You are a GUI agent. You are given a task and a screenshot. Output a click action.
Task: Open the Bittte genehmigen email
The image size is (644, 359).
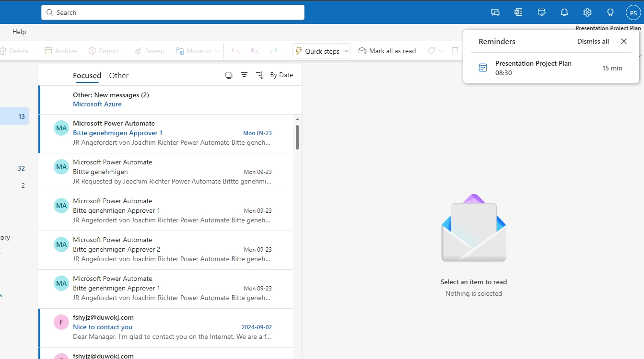pos(166,173)
